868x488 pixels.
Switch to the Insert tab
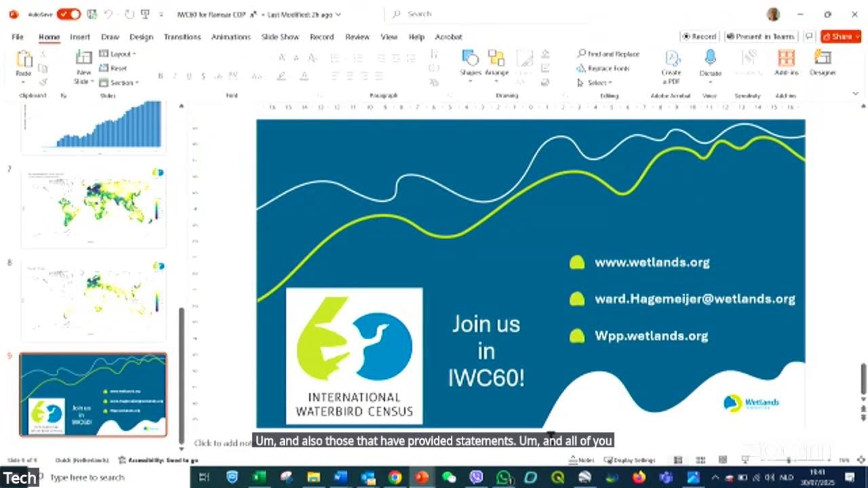click(80, 37)
